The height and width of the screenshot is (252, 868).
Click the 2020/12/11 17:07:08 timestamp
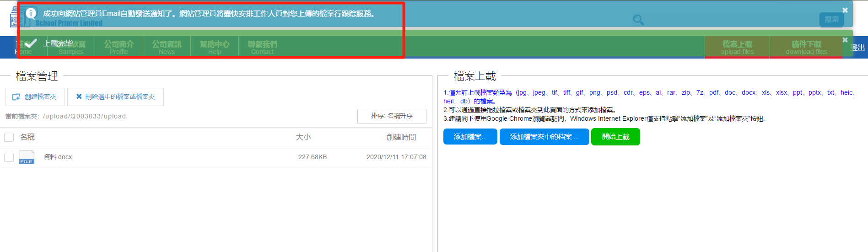tap(396, 157)
